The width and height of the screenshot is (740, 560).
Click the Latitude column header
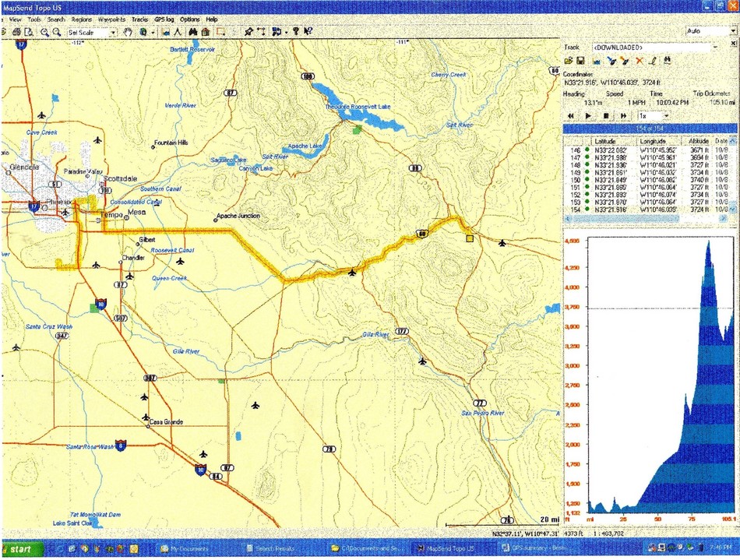click(615, 141)
